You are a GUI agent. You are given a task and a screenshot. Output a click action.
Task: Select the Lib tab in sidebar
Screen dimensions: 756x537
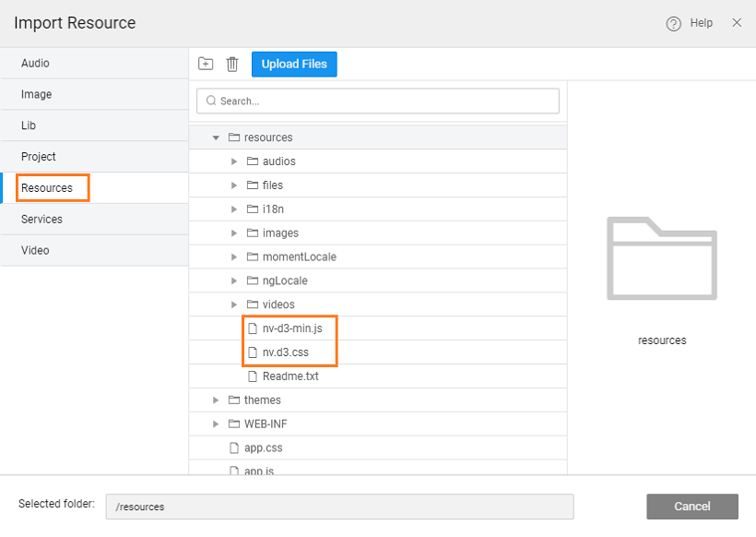point(29,125)
